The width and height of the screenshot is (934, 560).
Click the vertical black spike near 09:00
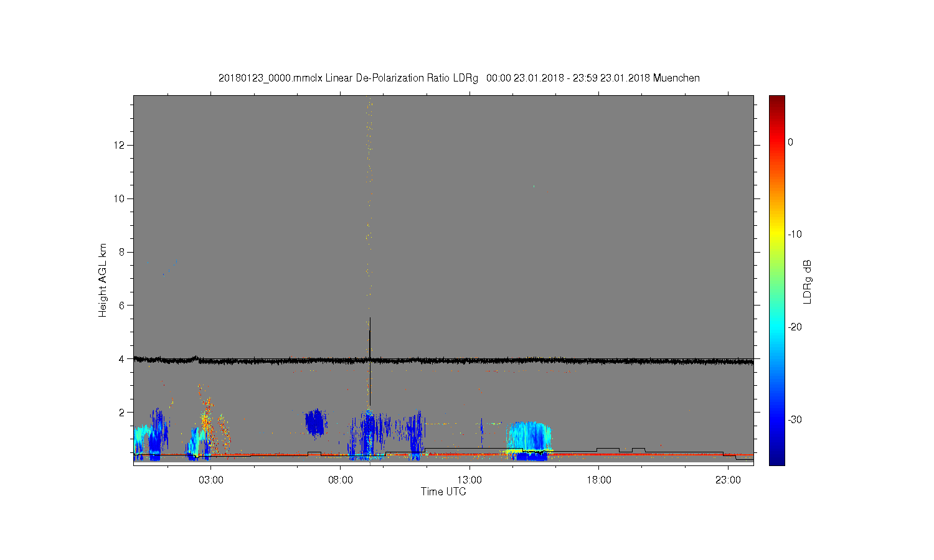click(370, 361)
